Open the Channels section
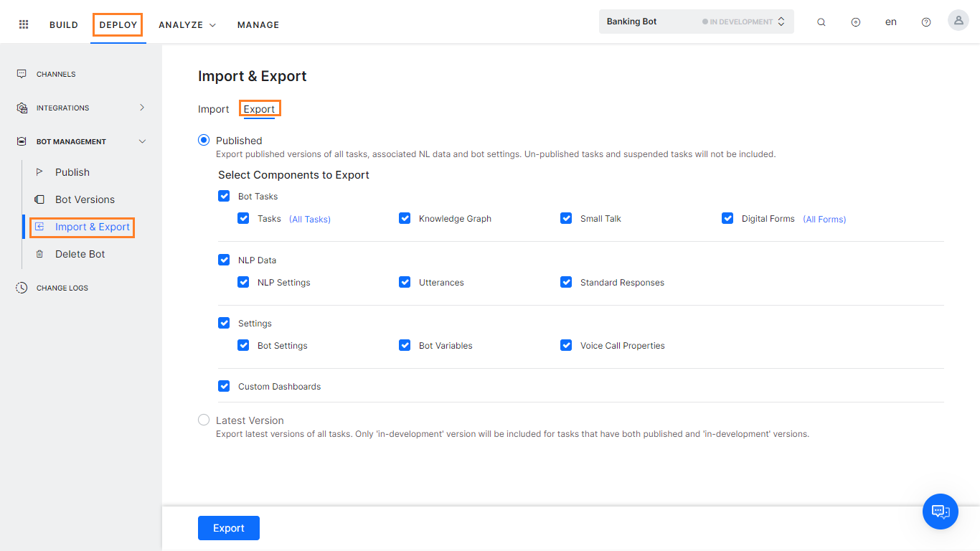The height and width of the screenshot is (551, 980). click(x=56, y=74)
